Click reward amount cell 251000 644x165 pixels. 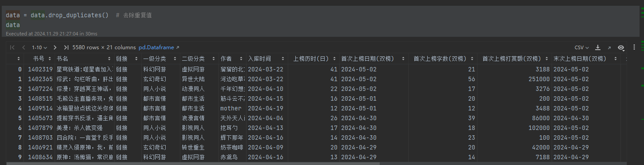pos(515,79)
